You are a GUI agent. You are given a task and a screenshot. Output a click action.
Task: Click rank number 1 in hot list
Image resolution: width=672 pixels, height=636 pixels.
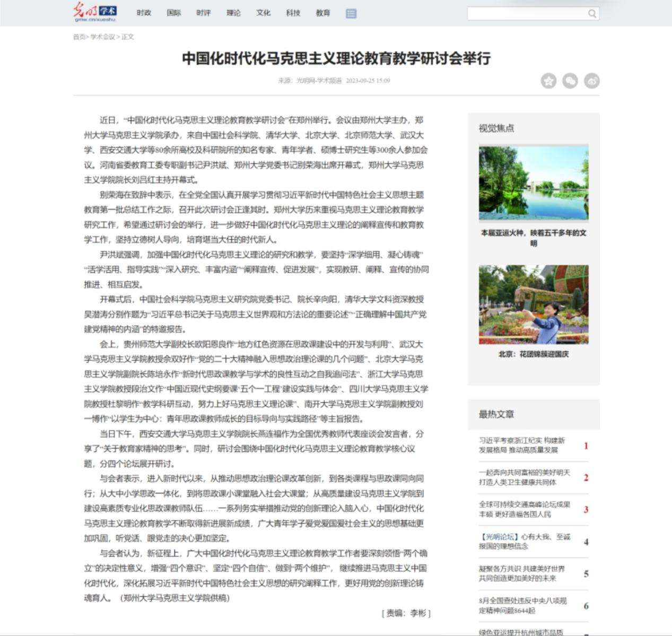586,446
